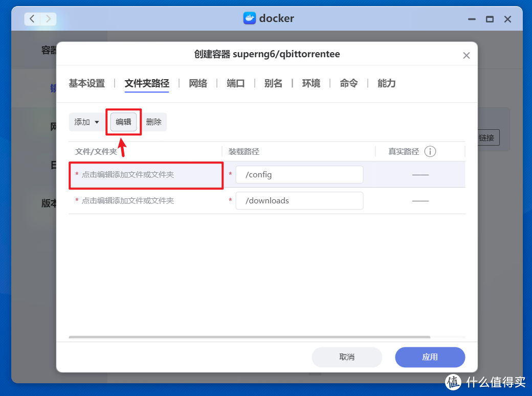Image resolution: width=532 pixels, height=396 pixels.
Task: Click the /config mount path field
Action: pos(299,175)
